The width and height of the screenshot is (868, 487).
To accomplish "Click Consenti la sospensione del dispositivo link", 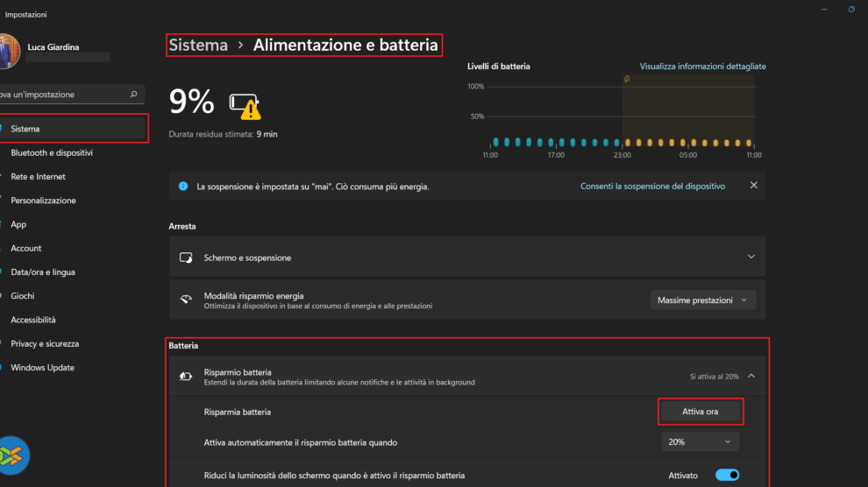I will click(652, 187).
